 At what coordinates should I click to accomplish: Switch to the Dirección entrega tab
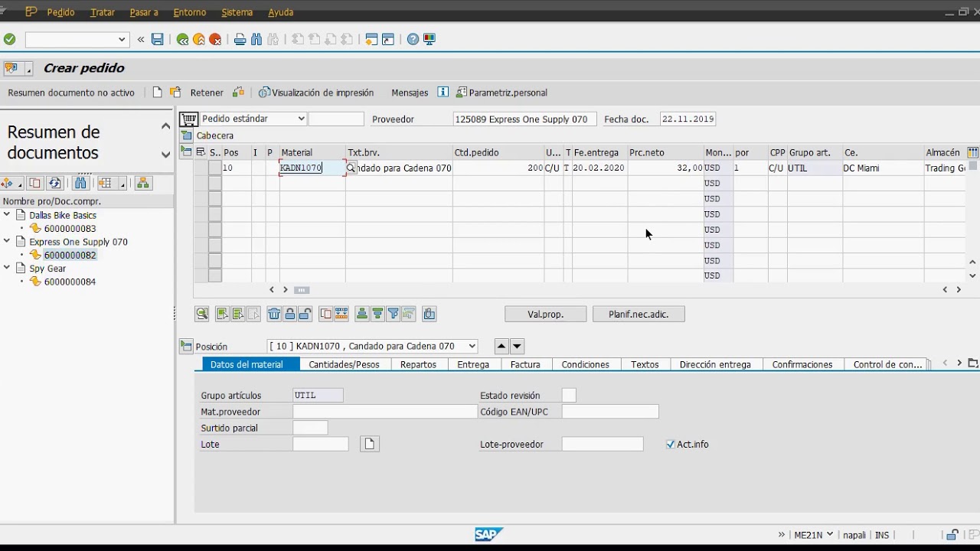click(x=715, y=364)
